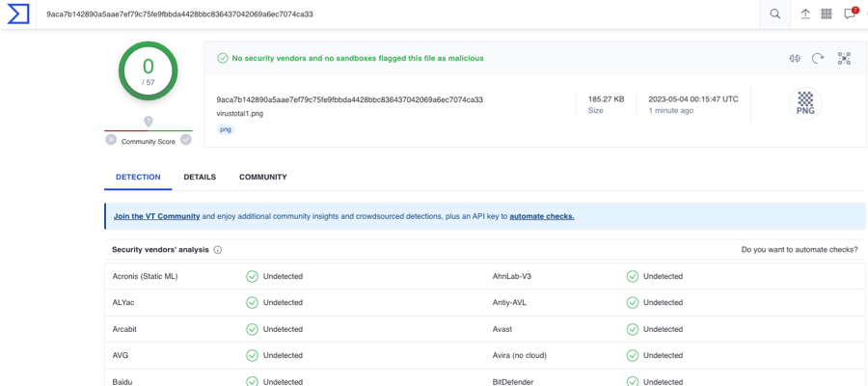Follow the Join the VT Community link
This screenshot has height=386, width=868.
(x=156, y=216)
